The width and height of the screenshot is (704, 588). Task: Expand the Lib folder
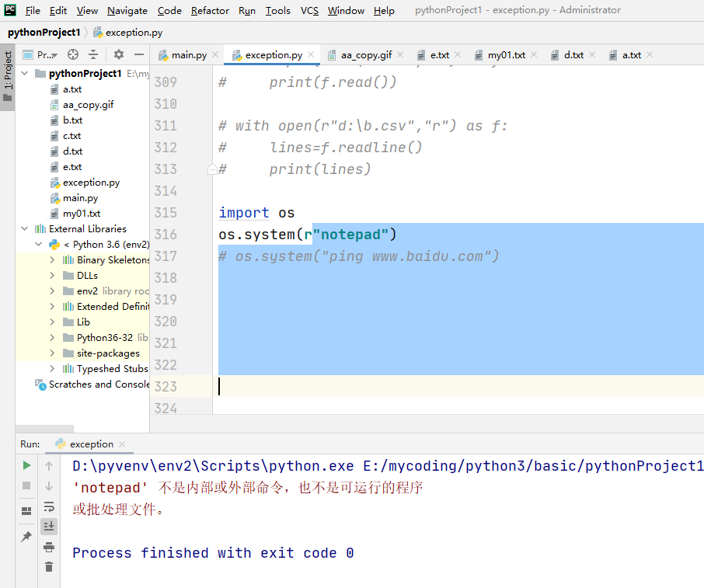click(x=53, y=322)
